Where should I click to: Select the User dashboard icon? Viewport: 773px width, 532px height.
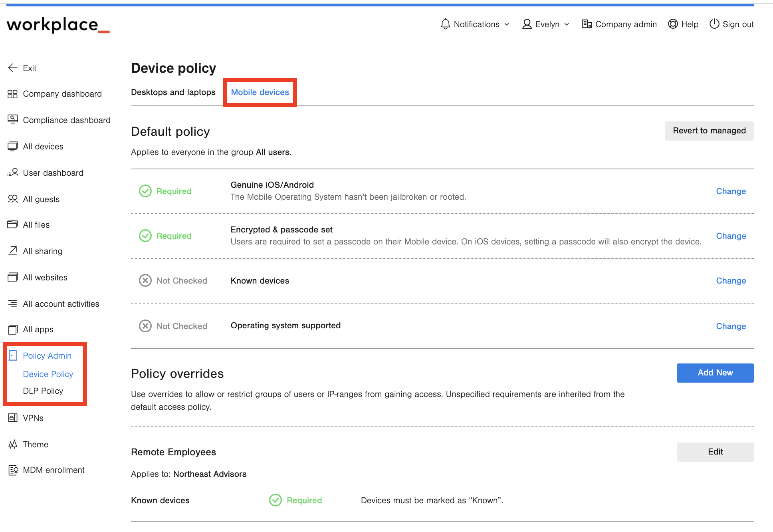[13, 173]
